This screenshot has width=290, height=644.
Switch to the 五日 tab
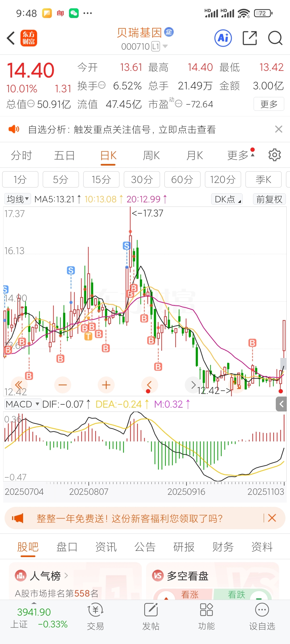(64, 155)
